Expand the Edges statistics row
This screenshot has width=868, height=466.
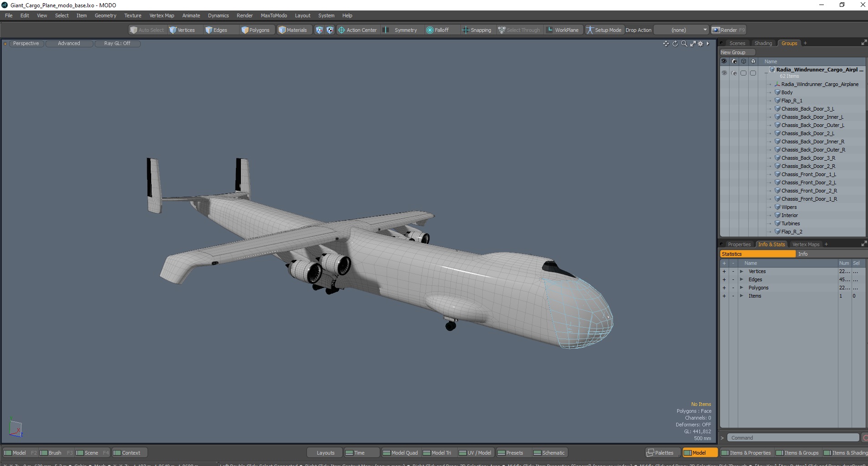click(x=741, y=280)
